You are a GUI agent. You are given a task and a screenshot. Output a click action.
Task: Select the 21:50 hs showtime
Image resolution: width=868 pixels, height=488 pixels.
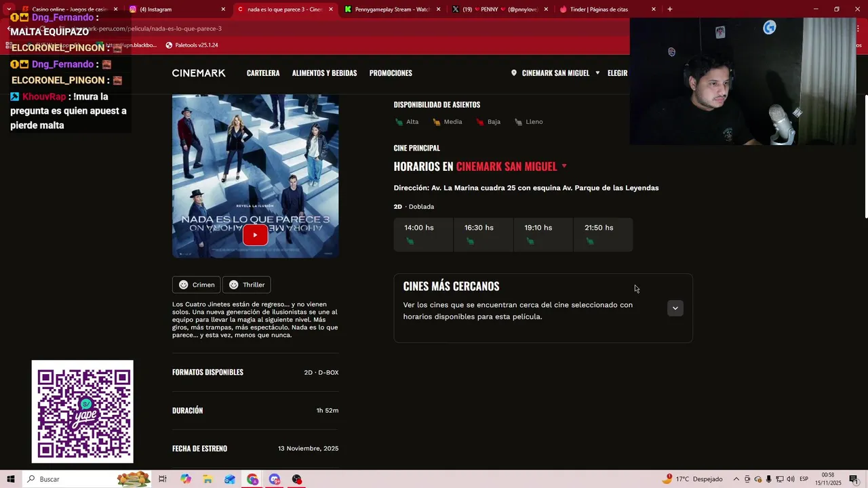[603, 235]
